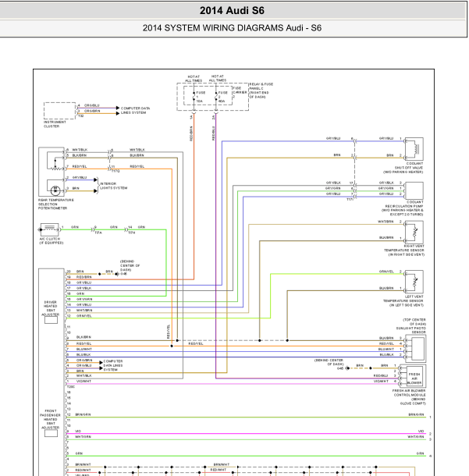Click pin 13 WHT/BRN label on driver connector
Screen dimensions: 469x476
pyautogui.click(x=84, y=311)
